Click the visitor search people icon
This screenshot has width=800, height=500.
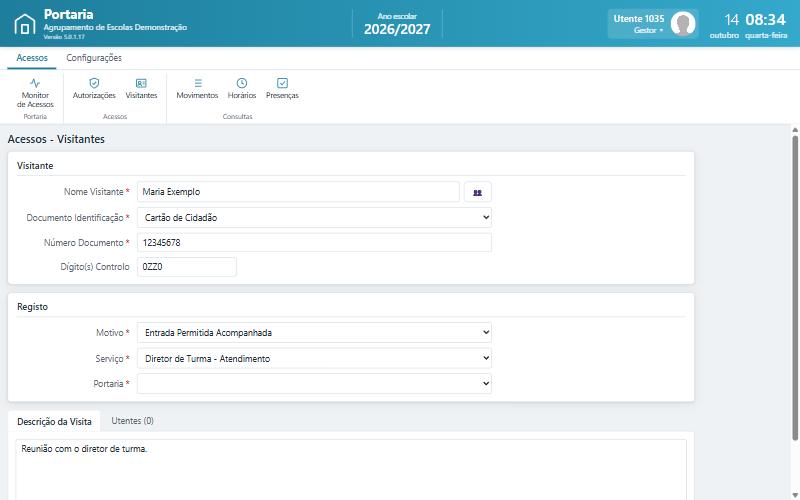click(478, 192)
